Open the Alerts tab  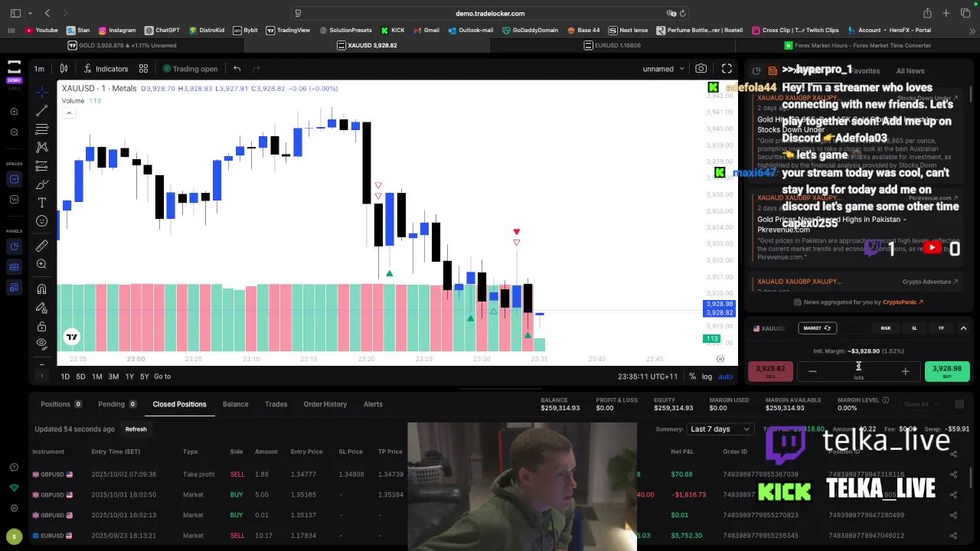click(373, 404)
